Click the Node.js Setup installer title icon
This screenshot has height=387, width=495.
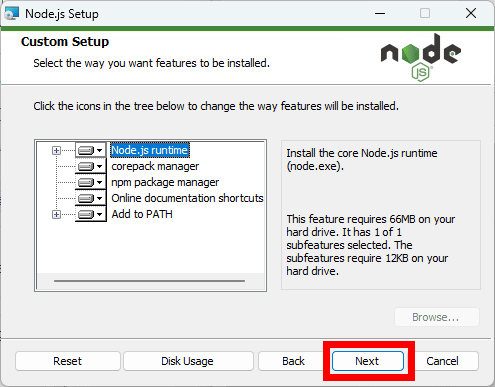12,14
